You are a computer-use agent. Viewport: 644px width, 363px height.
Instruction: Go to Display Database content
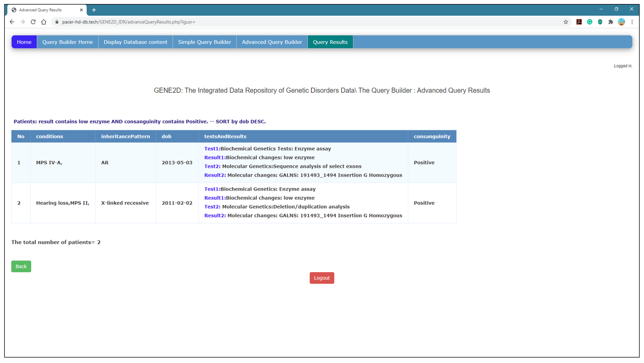click(135, 42)
